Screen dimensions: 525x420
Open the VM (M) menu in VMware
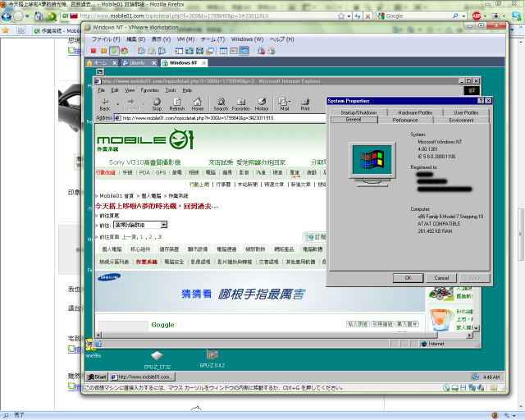coord(185,39)
